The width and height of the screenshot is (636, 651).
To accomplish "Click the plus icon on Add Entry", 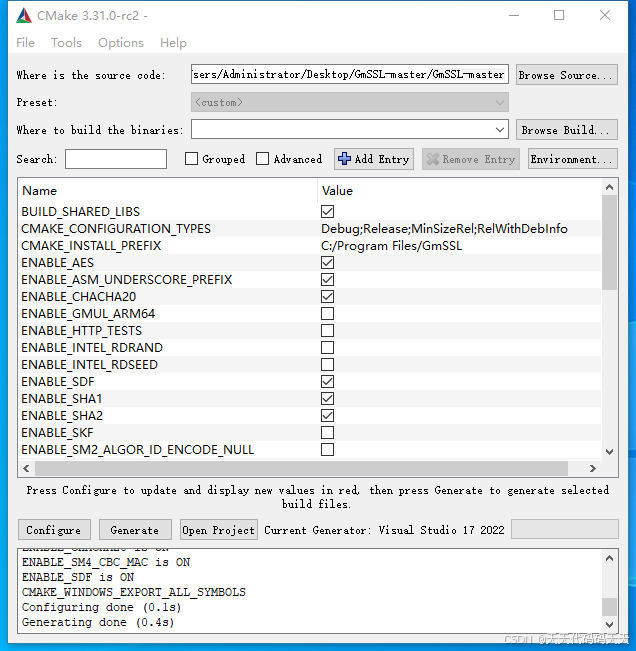I will [344, 159].
